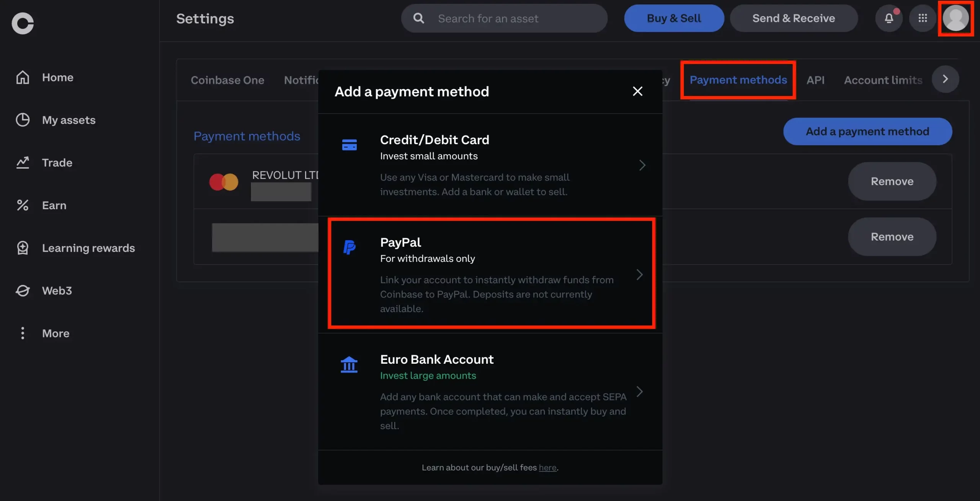This screenshot has width=980, height=501.
Task: Click Add a payment method button
Action: point(868,131)
